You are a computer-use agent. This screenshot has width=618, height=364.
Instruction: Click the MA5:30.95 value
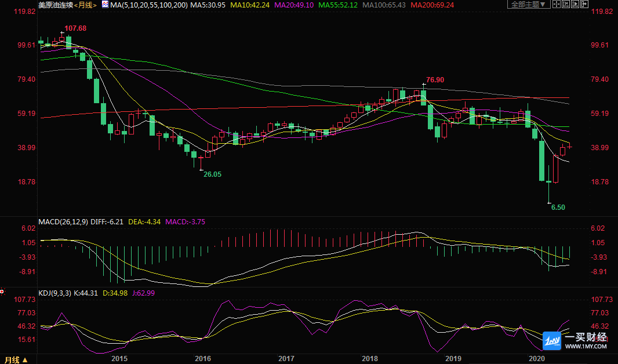(208, 5)
